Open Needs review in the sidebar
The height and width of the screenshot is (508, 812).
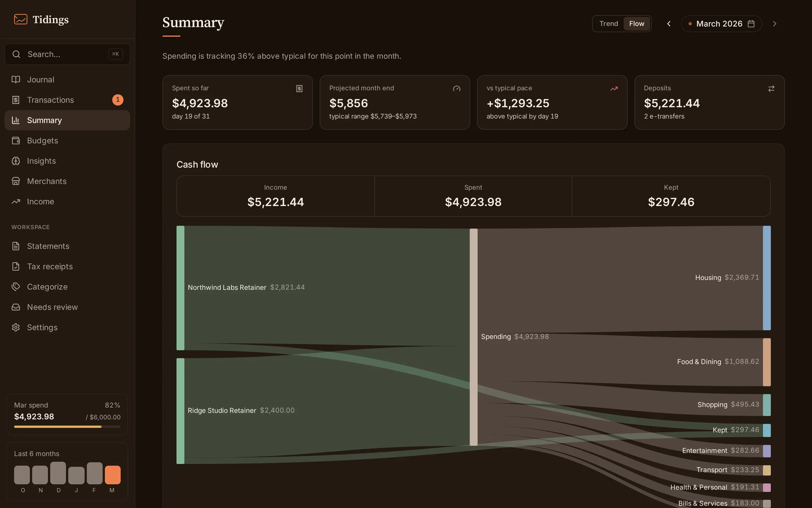coord(67,307)
